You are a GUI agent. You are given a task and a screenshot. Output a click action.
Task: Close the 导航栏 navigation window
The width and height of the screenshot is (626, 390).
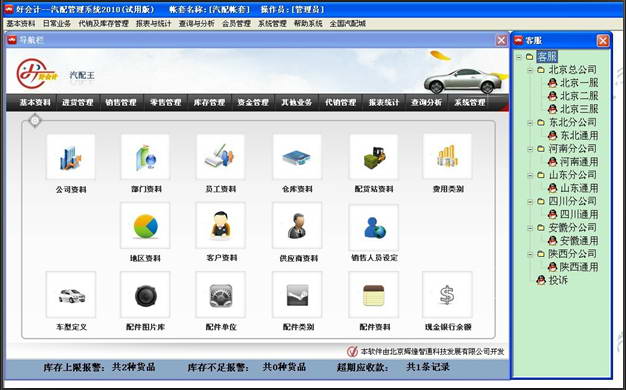tap(501, 40)
